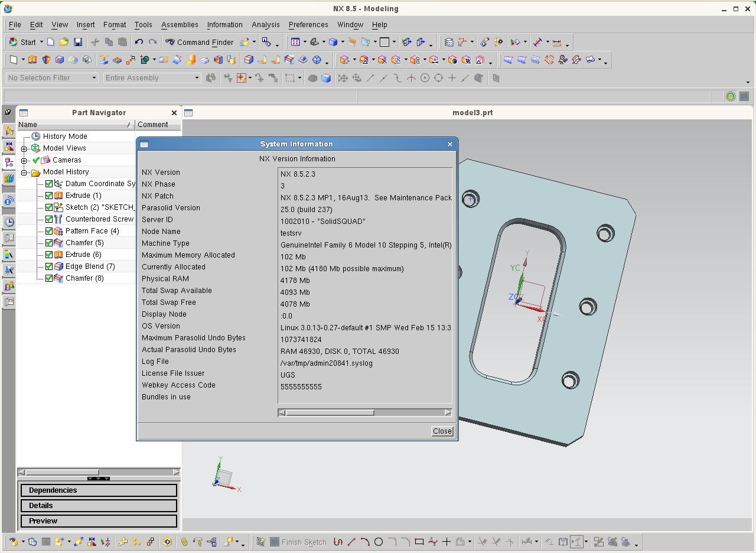The image size is (756, 553).
Task: Open the No Selection Filter dropdown
Action: click(x=52, y=78)
